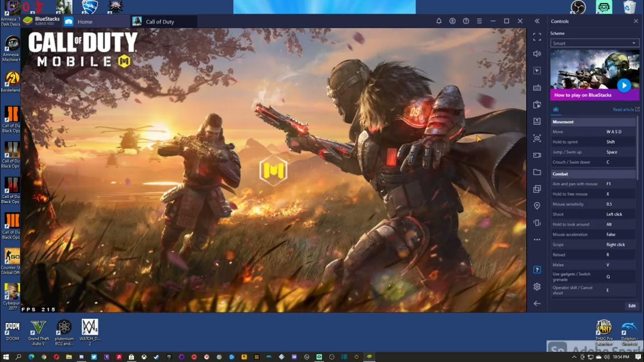
Task: Open the Scheme dropdown showing Smart
Action: click(594, 43)
